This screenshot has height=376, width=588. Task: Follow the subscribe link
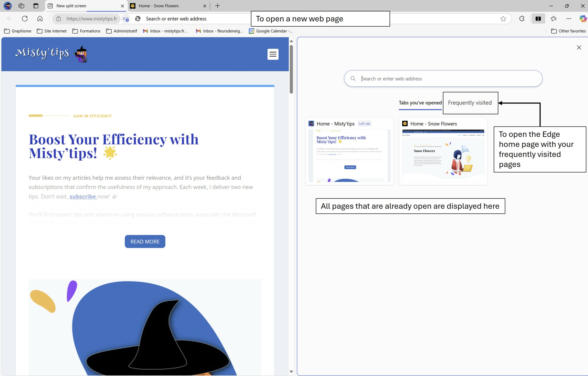[82, 196]
